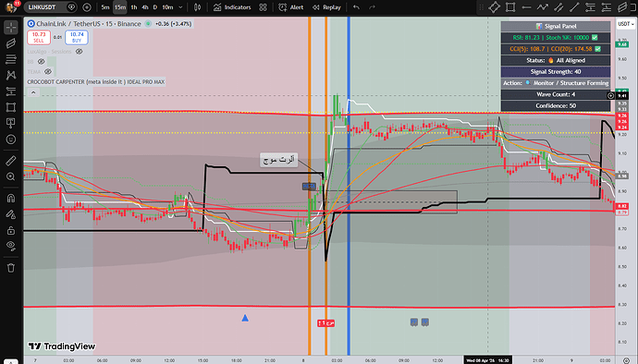The width and height of the screenshot is (638, 364).
Task: Activate the zoom in tool
Action: 11,176
